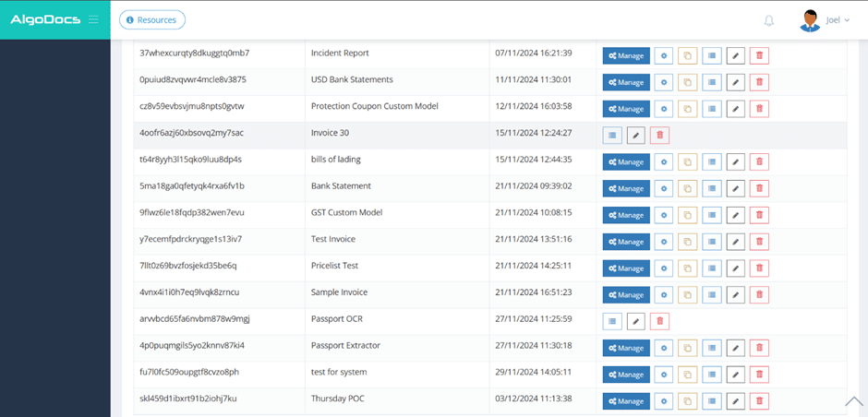Click the AlgoDocs logo
This screenshot has width=868, height=417.
pos(44,19)
